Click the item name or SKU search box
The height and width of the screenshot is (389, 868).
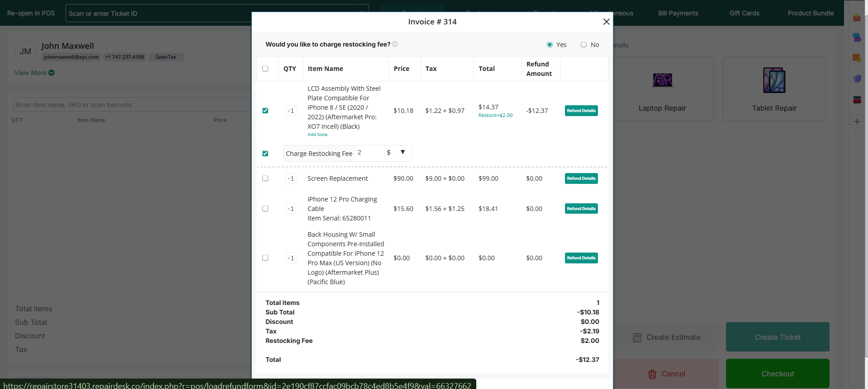tap(132, 105)
